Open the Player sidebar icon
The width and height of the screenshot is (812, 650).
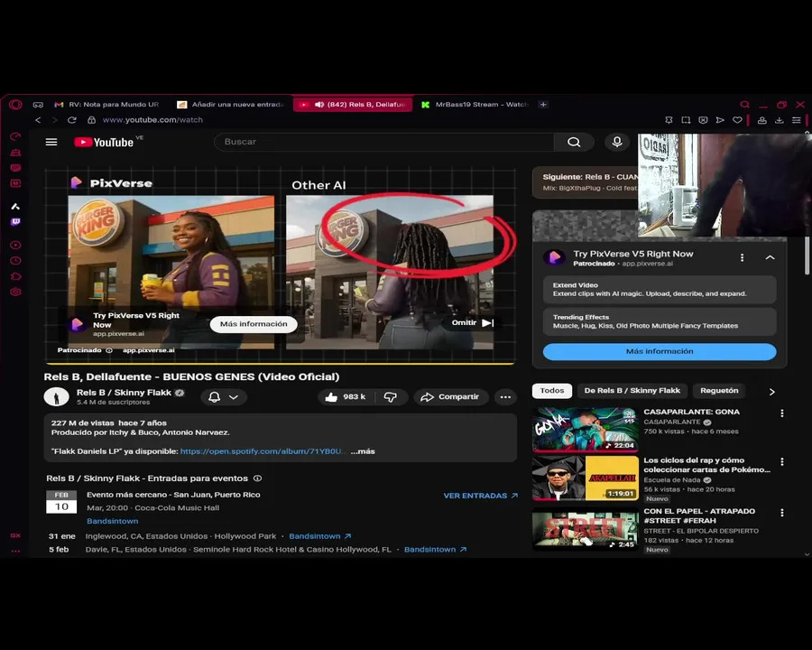click(15, 245)
